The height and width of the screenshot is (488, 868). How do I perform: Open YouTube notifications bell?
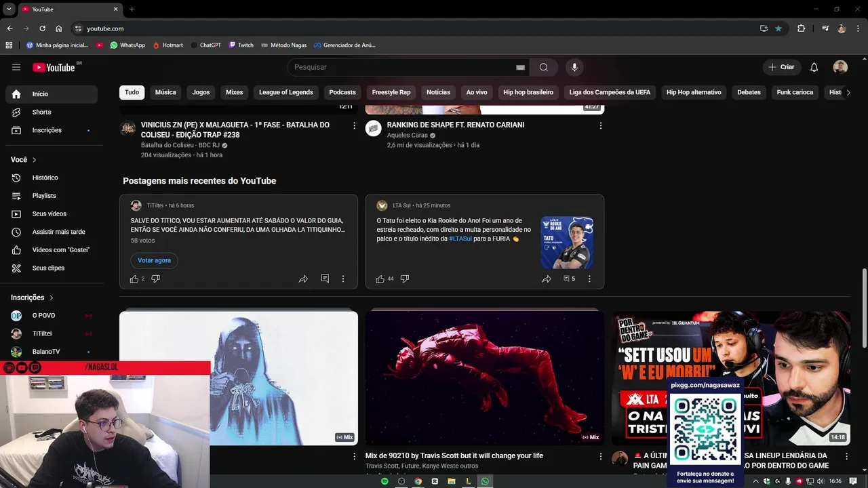click(x=814, y=67)
